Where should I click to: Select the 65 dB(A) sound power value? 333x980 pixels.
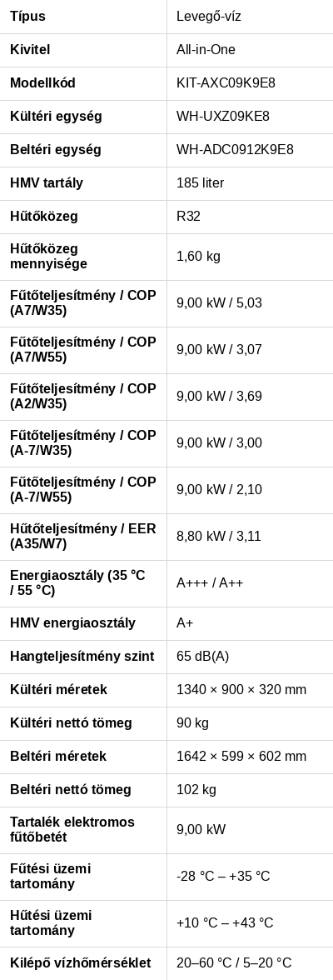pyautogui.click(x=203, y=657)
